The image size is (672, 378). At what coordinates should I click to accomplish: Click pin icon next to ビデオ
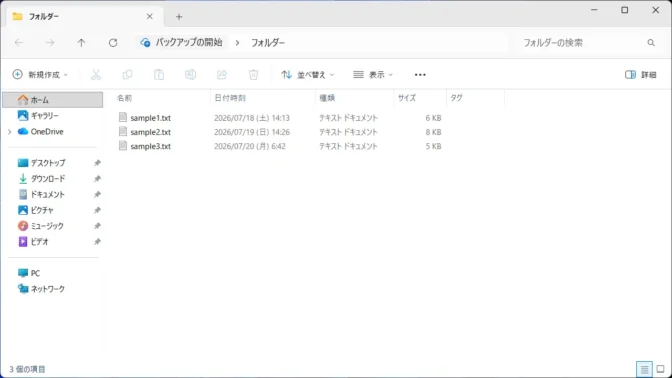pyautogui.click(x=97, y=242)
